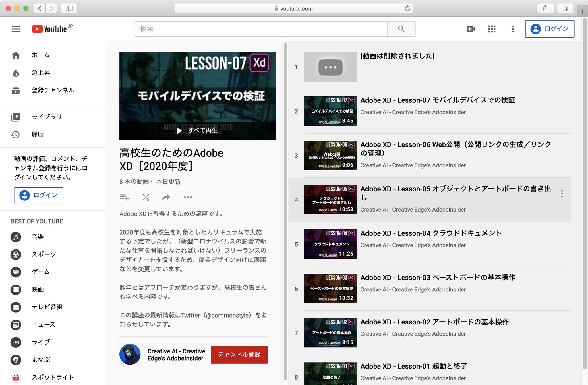Open the 履歴 (History) sidebar icon

(x=16, y=134)
